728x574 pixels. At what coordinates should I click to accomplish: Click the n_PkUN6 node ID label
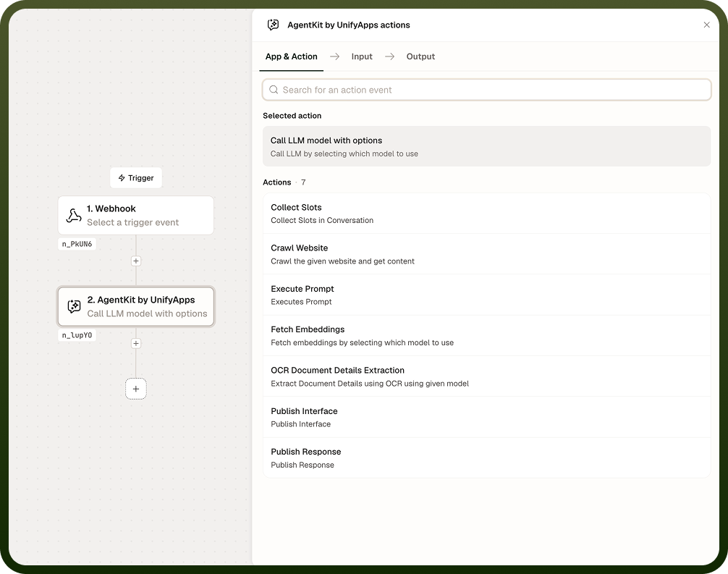[77, 244]
